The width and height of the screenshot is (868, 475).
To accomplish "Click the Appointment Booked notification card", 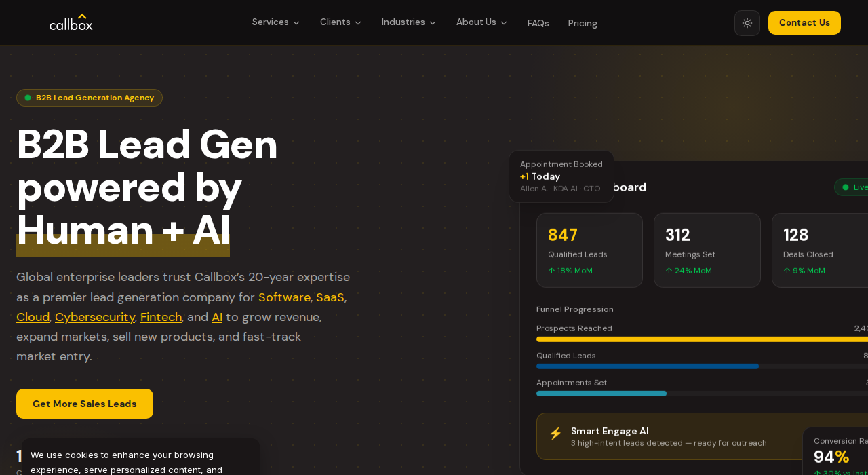I will pyautogui.click(x=561, y=176).
